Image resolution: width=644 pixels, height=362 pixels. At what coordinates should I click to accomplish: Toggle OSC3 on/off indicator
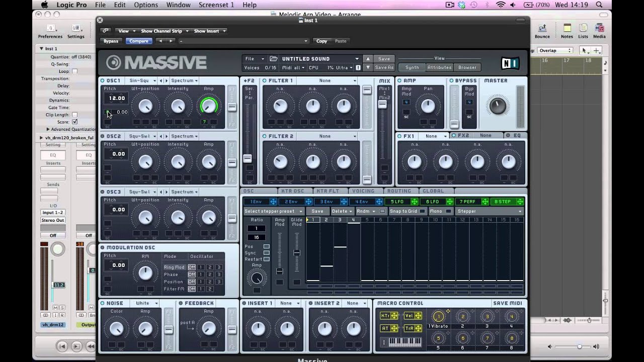(103, 192)
